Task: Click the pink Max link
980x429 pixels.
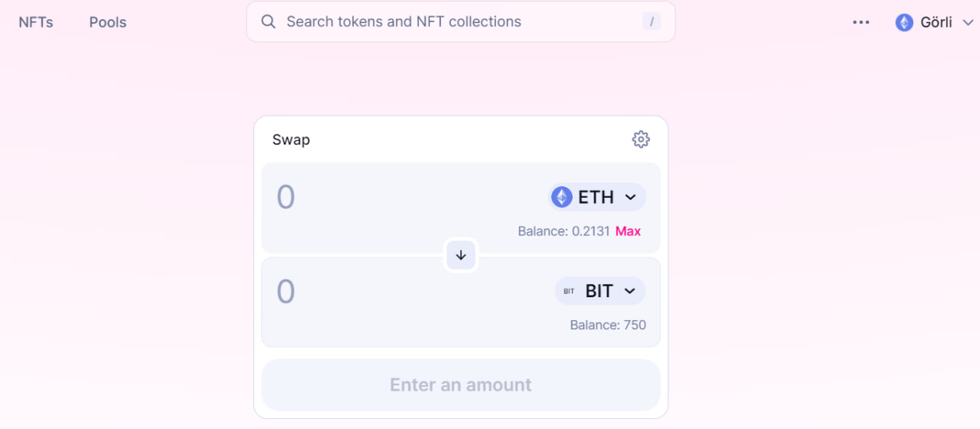Action: click(x=628, y=231)
